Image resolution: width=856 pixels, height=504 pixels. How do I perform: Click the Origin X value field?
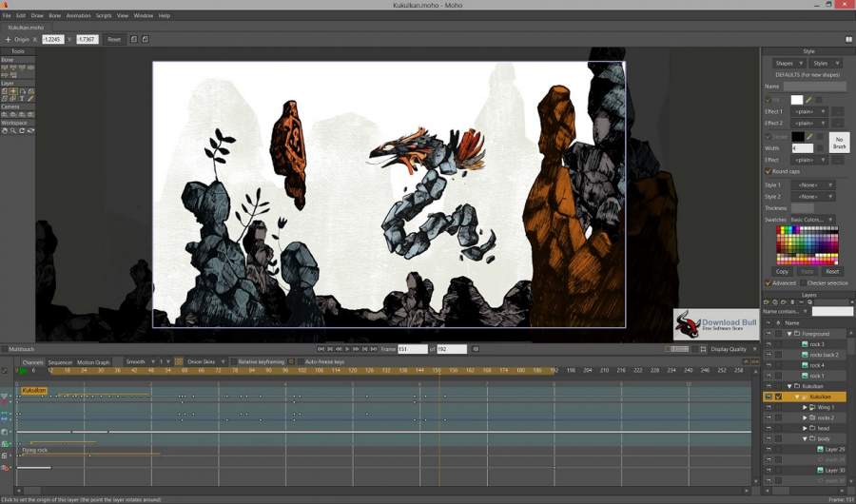[53, 39]
